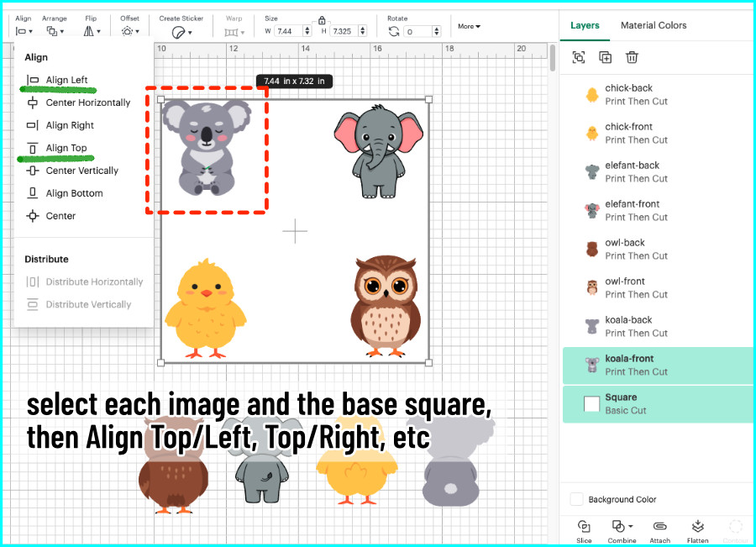
Task: Open the Offset tool dropdown
Action: coord(129,31)
